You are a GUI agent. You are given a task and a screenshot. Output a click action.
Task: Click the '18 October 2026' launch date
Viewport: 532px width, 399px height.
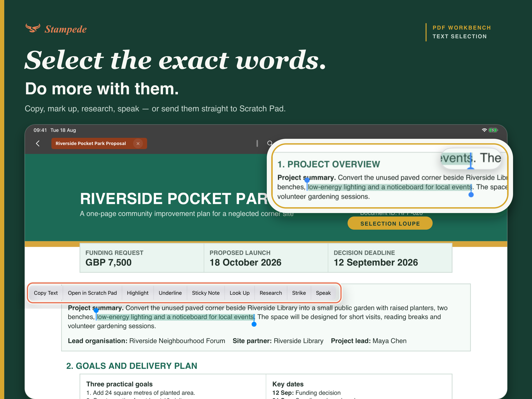(245, 262)
